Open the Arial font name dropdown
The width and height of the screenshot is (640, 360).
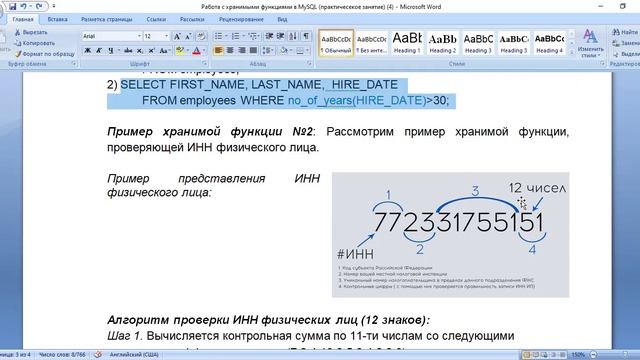point(139,36)
